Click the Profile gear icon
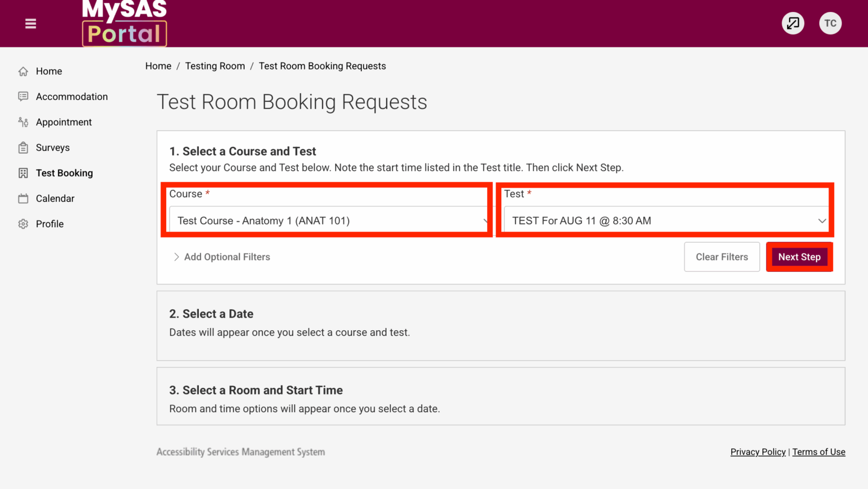The image size is (868, 489). tap(23, 224)
